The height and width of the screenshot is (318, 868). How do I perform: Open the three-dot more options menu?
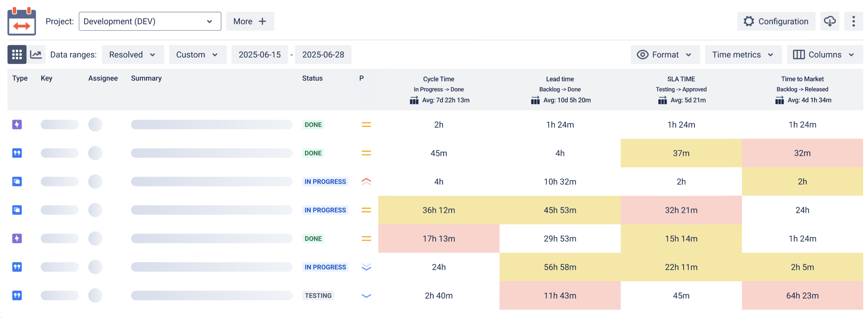point(853,21)
